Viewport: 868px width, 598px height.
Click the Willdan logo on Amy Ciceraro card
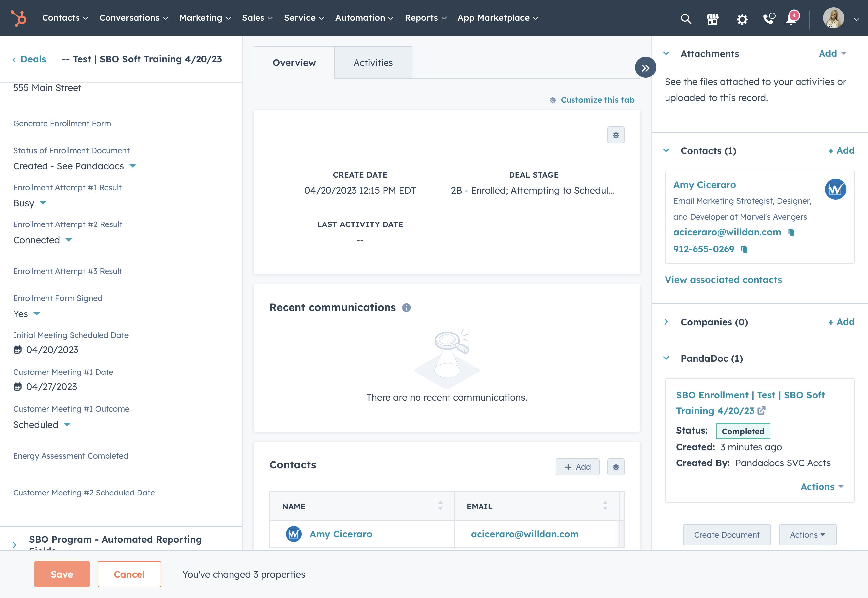click(835, 189)
